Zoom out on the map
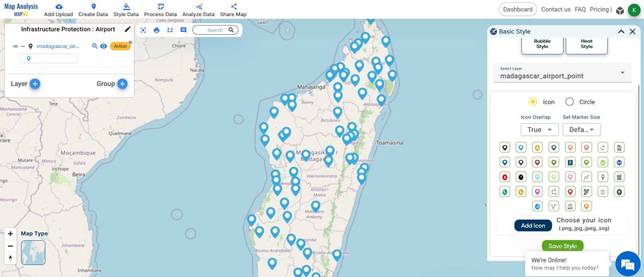Viewport: 644px width, 277px height. (x=10, y=246)
